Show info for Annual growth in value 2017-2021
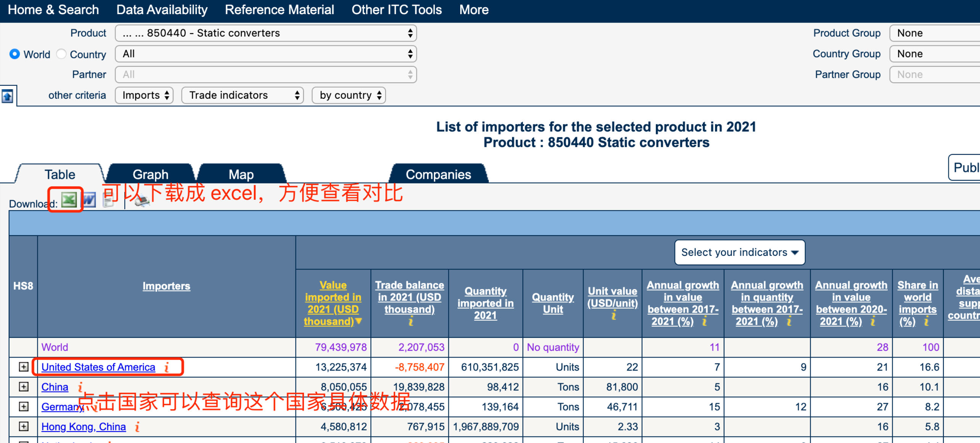The height and width of the screenshot is (443, 980). (704, 321)
